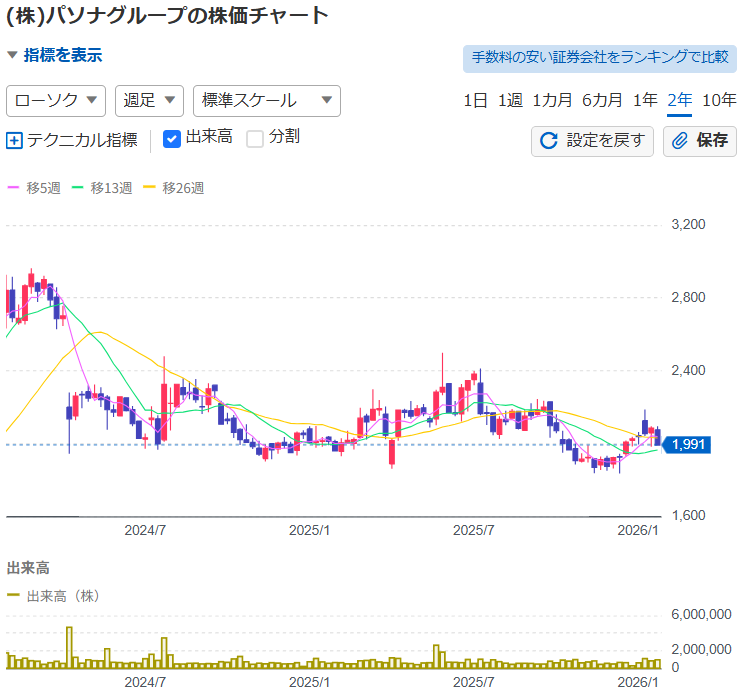748x699 pixels.
Task: Switch to the 1日 range tab
Action: click(x=475, y=100)
